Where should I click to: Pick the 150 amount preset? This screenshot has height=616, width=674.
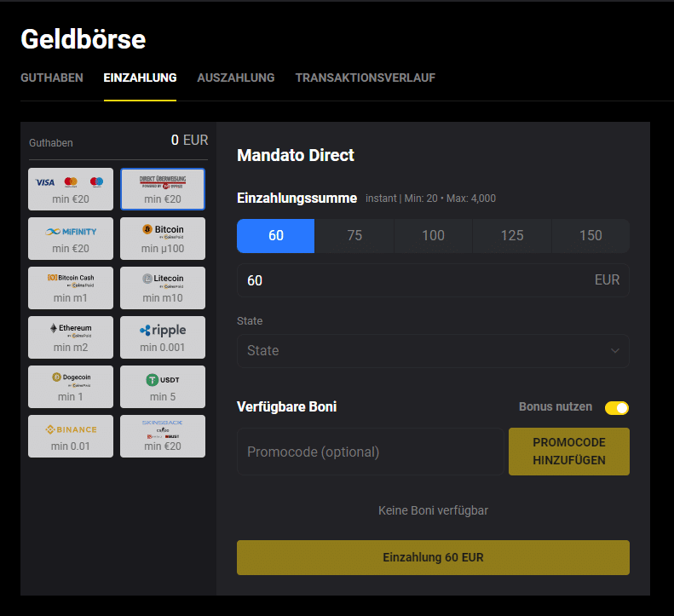pyautogui.click(x=590, y=235)
